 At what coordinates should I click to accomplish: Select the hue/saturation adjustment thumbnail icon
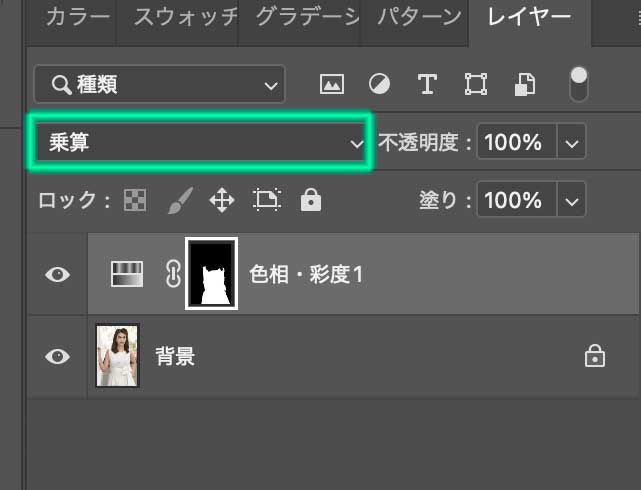tap(127, 274)
